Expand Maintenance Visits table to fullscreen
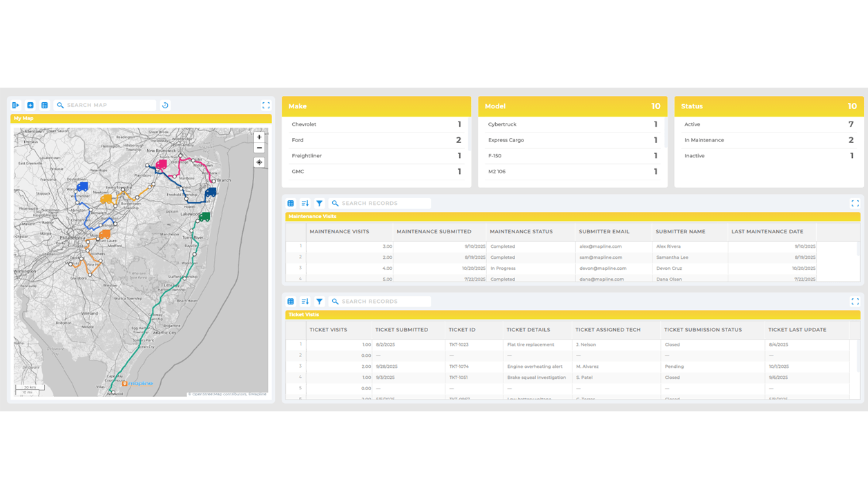The image size is (868, 499). click(855, 204)
